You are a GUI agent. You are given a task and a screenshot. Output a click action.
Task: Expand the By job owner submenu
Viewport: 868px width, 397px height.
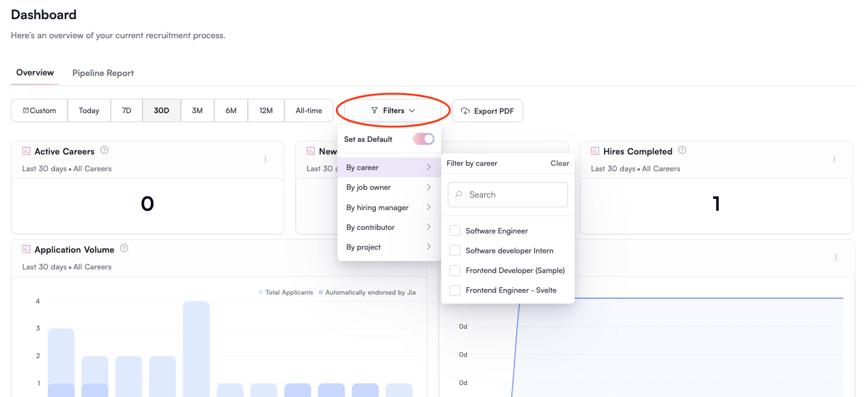(389, 187)
